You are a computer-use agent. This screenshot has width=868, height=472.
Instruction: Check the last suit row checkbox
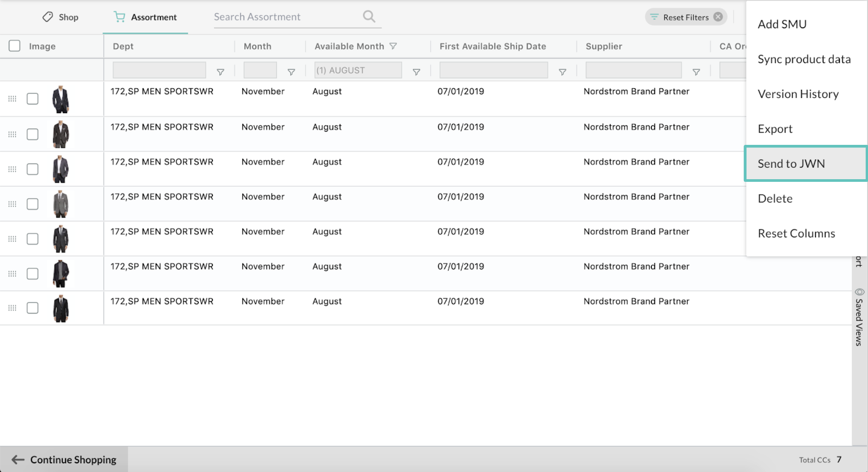tap(33, 308)
